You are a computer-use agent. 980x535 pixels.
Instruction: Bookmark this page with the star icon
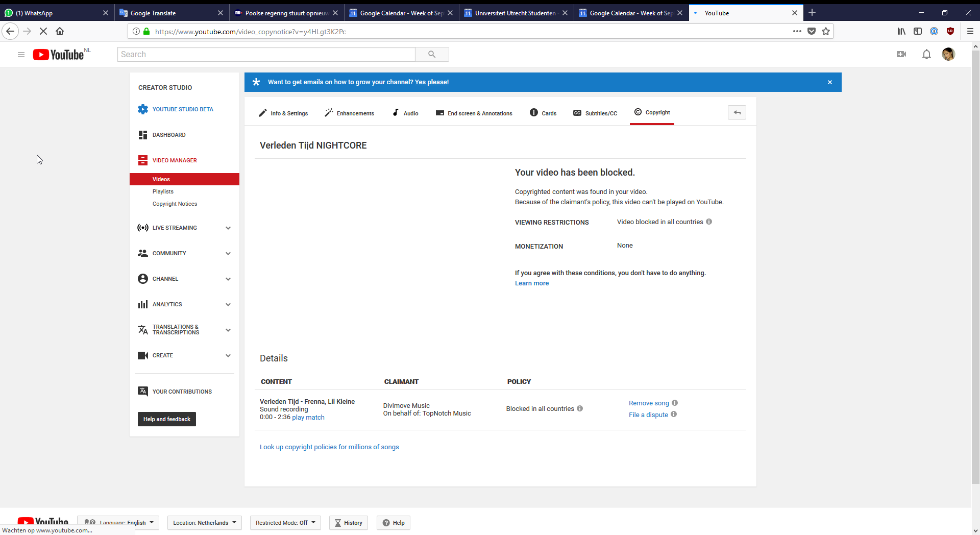coord(826,31)
